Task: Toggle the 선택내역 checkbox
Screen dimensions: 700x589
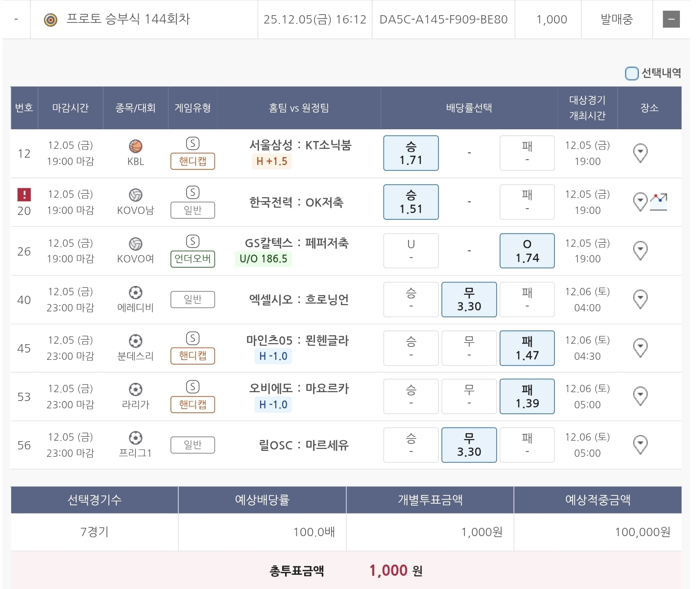Action: click(632, 73)
